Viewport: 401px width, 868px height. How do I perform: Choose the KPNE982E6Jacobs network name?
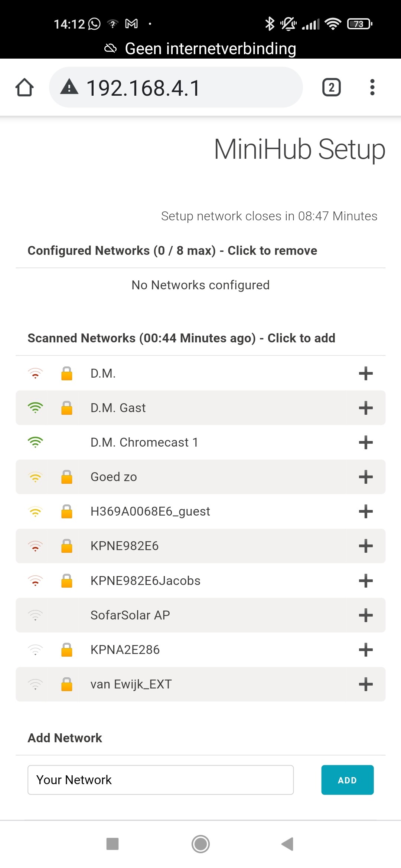[x=146, y=581]
